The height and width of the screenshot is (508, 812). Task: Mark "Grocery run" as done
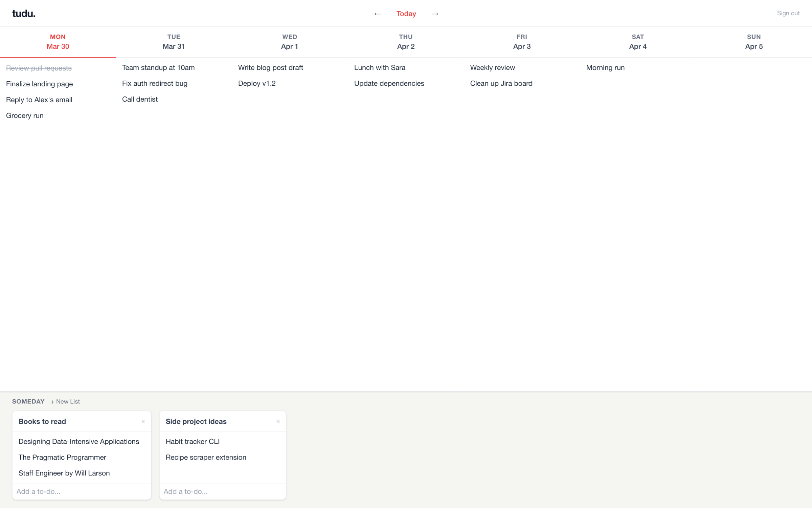pos(24,115)
